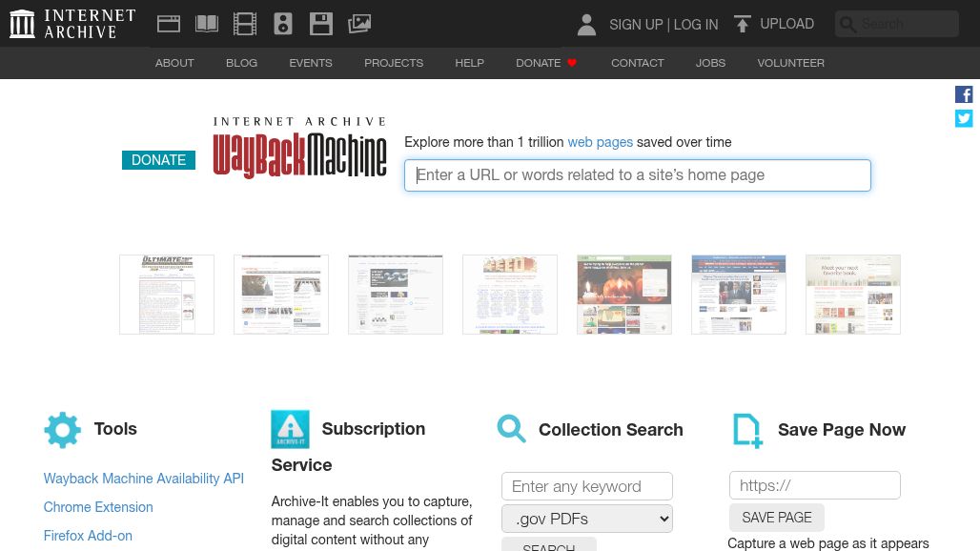The image size is (980, 551).
Task: Click the search magnifier in the top bar
Action: 848,24
